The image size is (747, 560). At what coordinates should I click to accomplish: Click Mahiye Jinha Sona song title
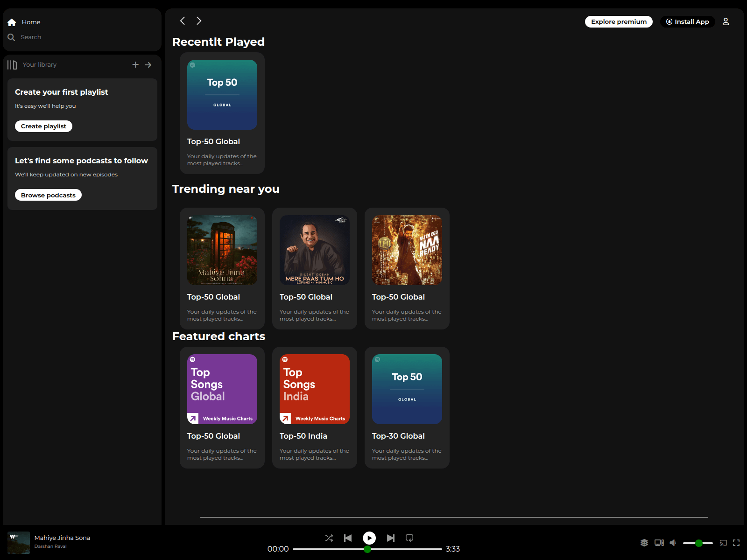62,538
